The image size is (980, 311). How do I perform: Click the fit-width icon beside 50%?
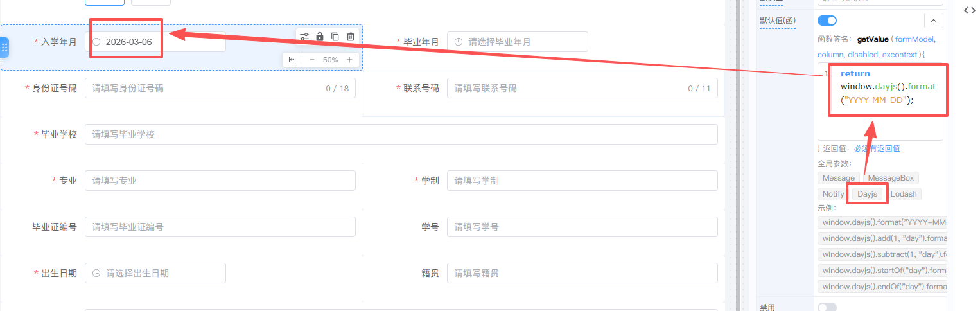(x=292, y=60)
